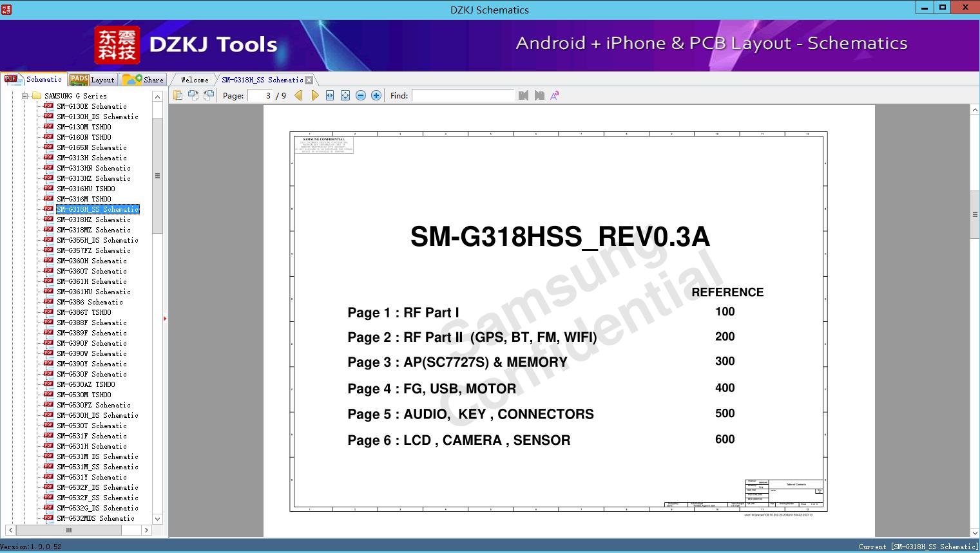Open SM-G313HN Schematic

coord(93,168)
